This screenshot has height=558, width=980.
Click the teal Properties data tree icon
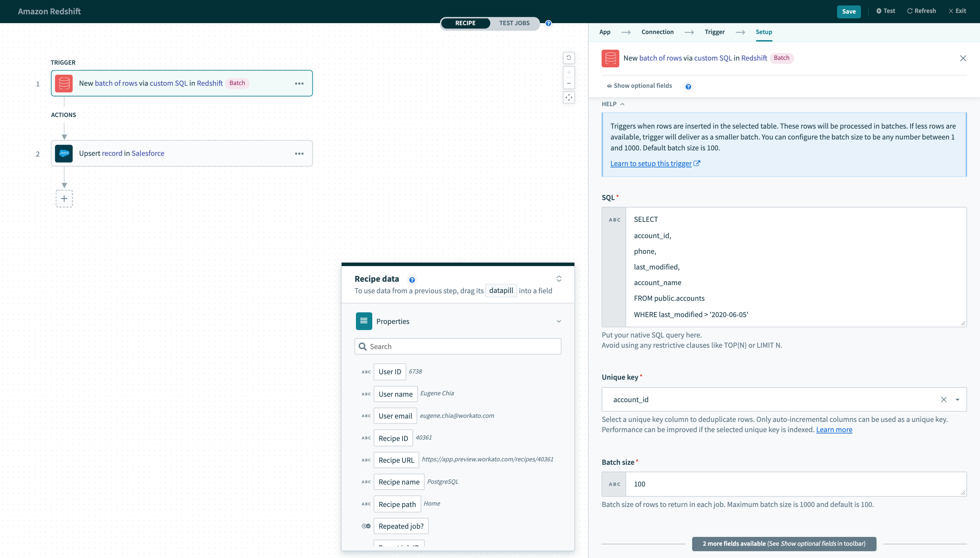point(363,321)
